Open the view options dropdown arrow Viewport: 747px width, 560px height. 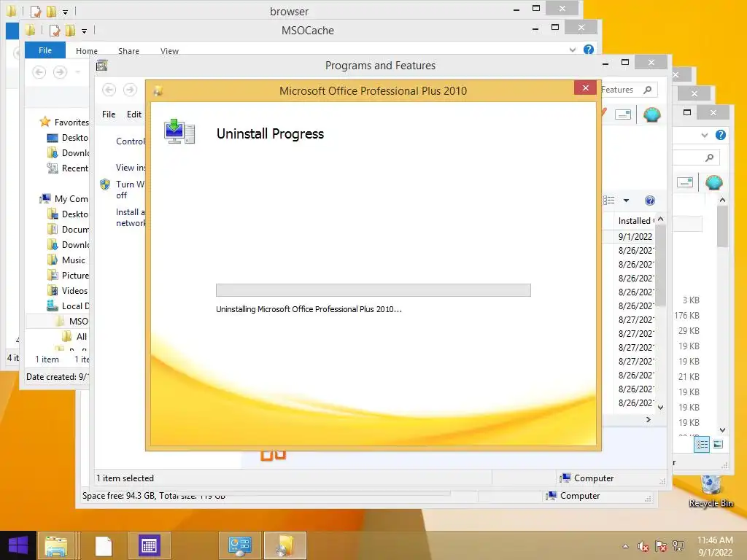point(626,201)
